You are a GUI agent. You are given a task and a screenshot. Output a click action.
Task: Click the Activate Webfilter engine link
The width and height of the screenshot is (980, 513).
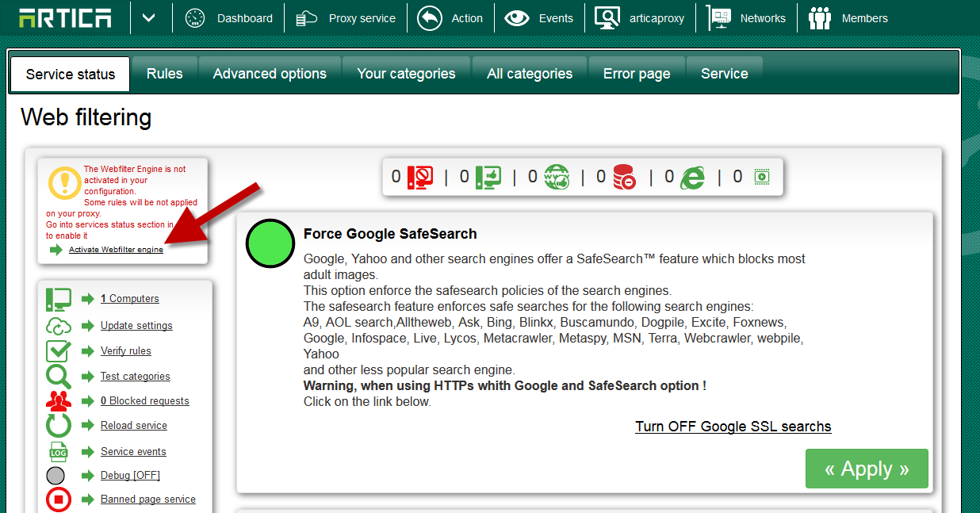pyautogui.click(x=116, y=250)
